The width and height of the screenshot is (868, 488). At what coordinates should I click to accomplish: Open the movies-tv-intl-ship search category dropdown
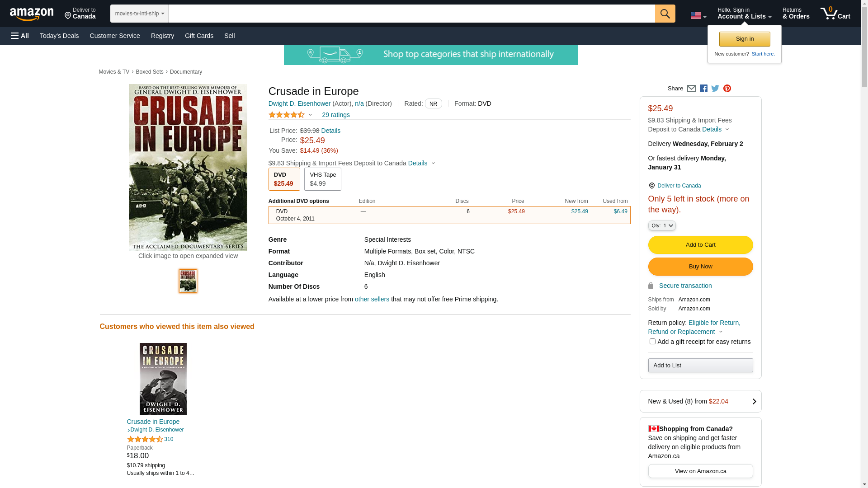tap(139, 14)
